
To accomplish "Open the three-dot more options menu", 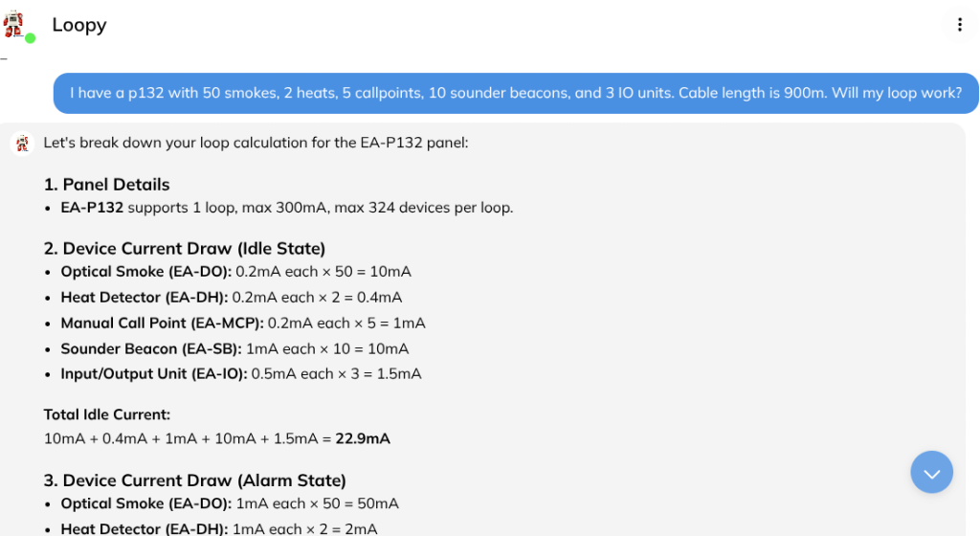I will [x=959, y=25].
